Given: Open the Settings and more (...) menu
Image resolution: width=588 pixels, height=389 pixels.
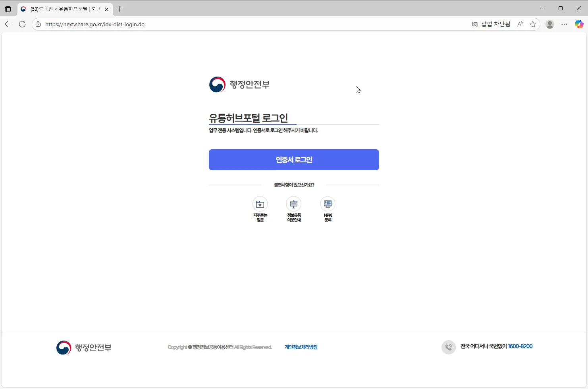Looking at the screenshot, I should pos(564,24).
